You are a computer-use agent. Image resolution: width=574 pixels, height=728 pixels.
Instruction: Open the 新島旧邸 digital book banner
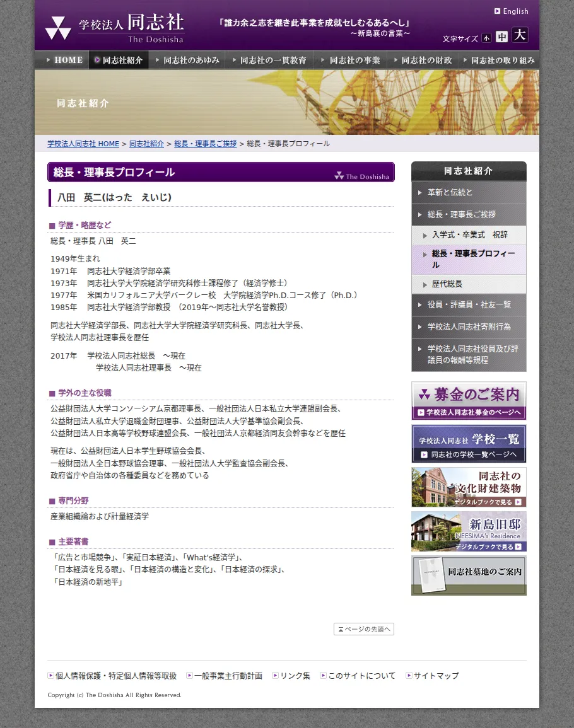point(469,531)
